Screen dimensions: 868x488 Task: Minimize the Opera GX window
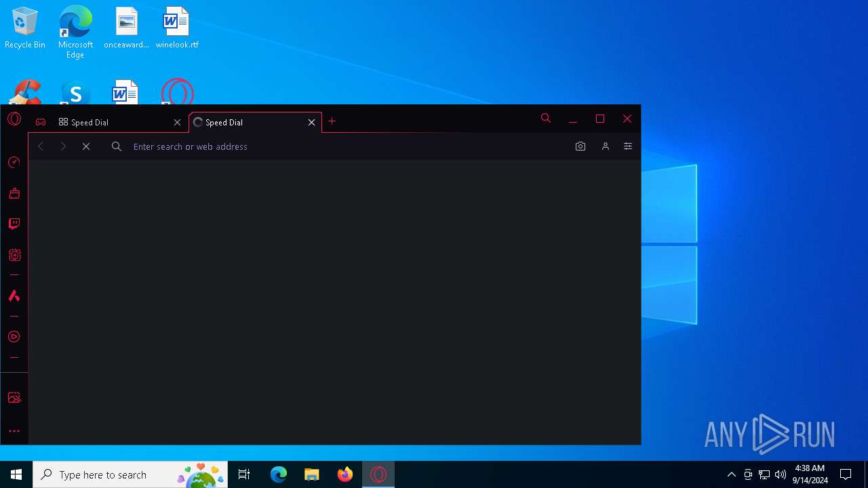click(573, 119)
